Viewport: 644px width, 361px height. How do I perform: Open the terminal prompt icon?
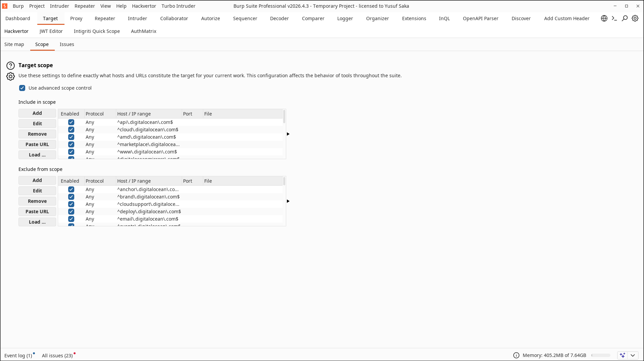614,18
